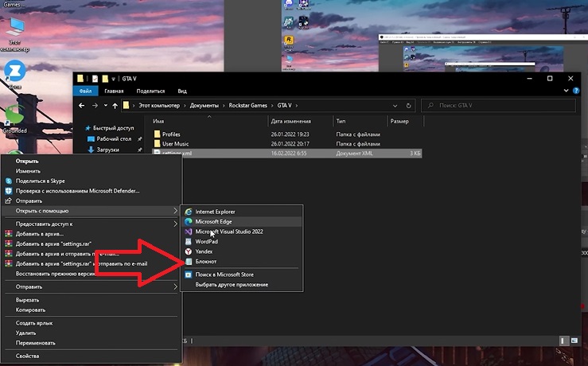Open the file with Yandex browser

[204, 251]
